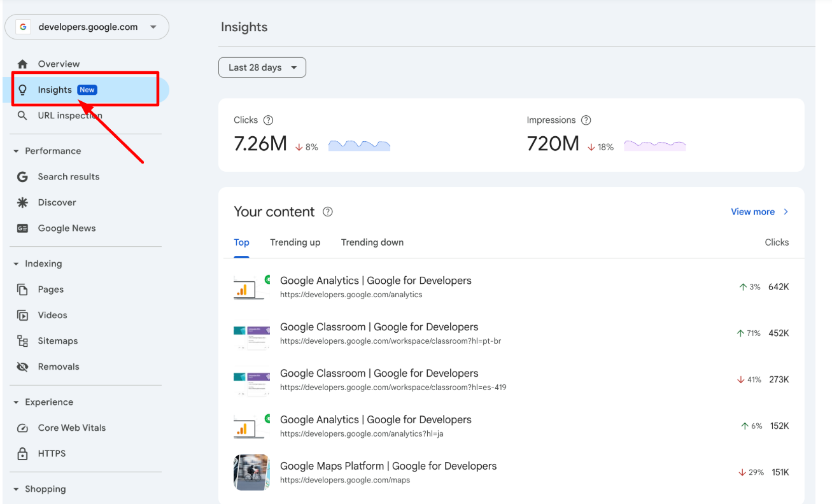Click the Search results icon
Image resolution: width=832 pixels, height=504 pixels.
coord(22,176)
